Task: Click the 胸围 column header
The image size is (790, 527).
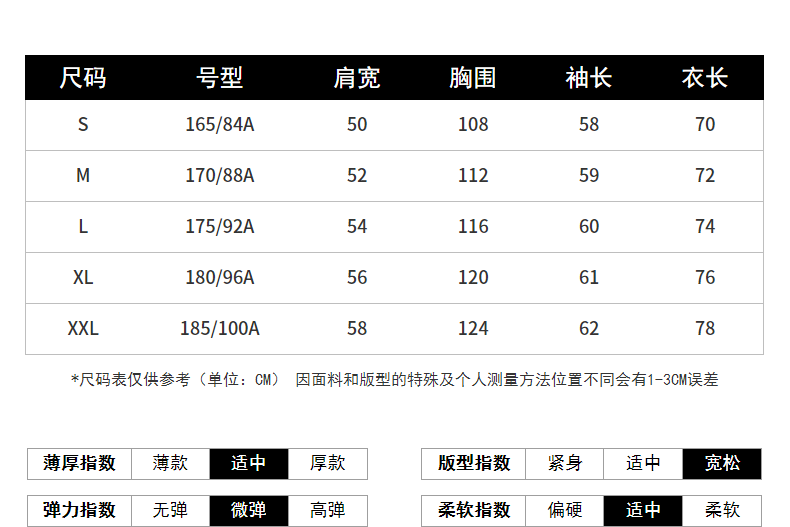Action: [x=473, y=78]
